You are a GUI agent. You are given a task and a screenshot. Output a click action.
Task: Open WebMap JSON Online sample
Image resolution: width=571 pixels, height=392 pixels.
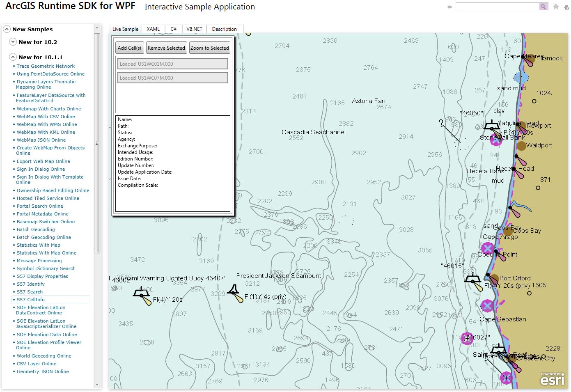(x=41, y=140)
